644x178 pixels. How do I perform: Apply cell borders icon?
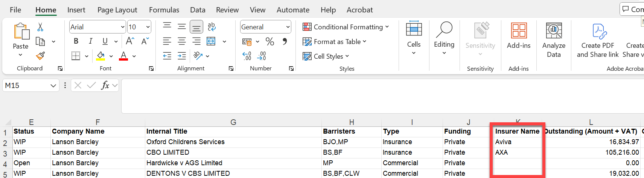tap(76, 56)
